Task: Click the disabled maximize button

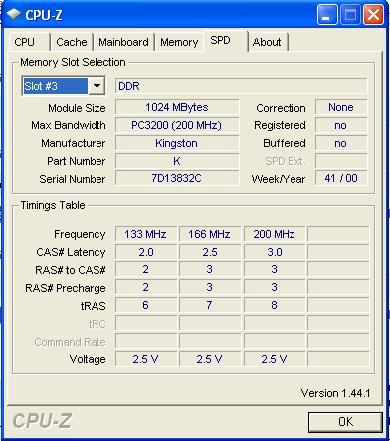Action: [x=350, y=15]
